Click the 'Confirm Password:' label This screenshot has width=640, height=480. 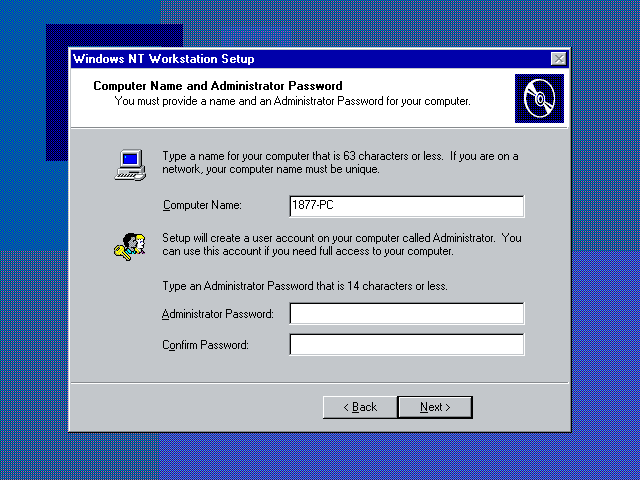[205, 345]
